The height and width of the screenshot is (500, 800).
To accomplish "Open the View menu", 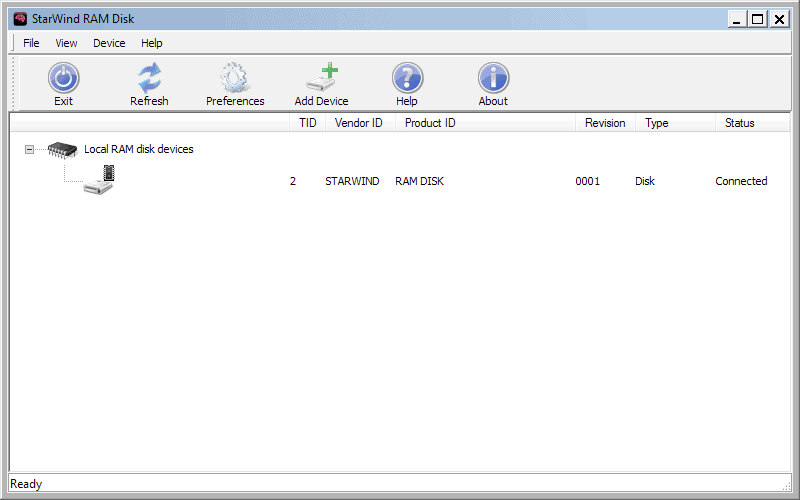I will [x=66, y=43].
